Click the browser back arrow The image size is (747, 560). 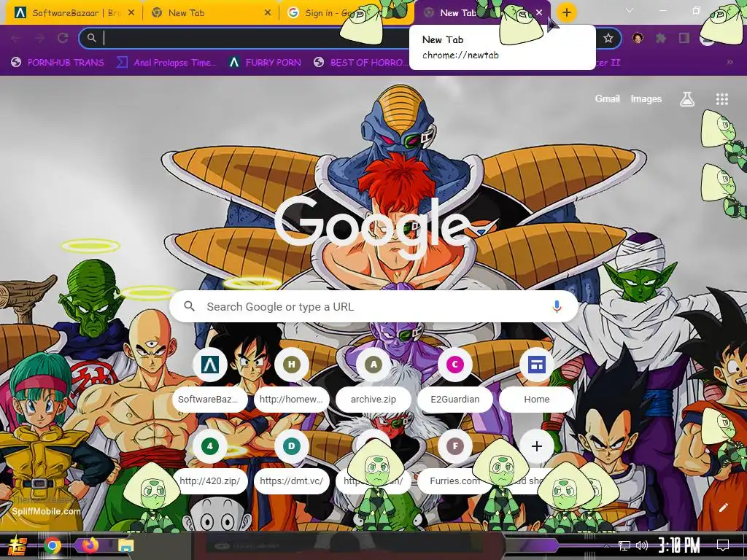click(16, 38)
